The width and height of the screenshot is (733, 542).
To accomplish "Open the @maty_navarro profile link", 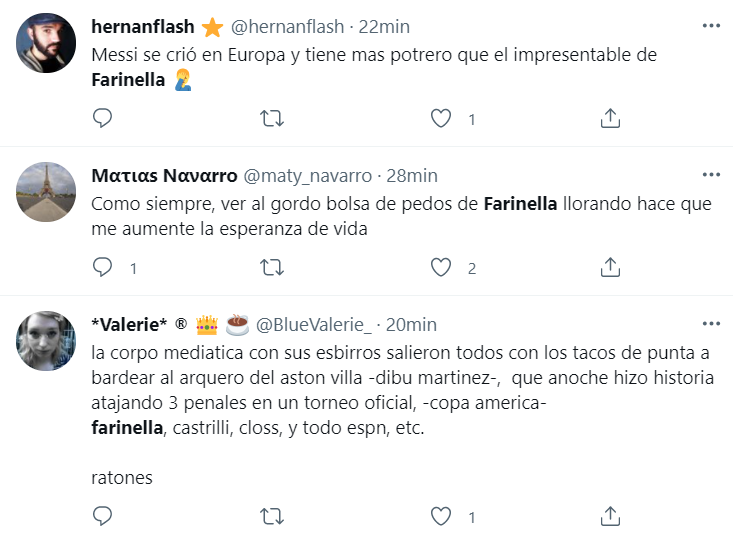I will 305,176.
